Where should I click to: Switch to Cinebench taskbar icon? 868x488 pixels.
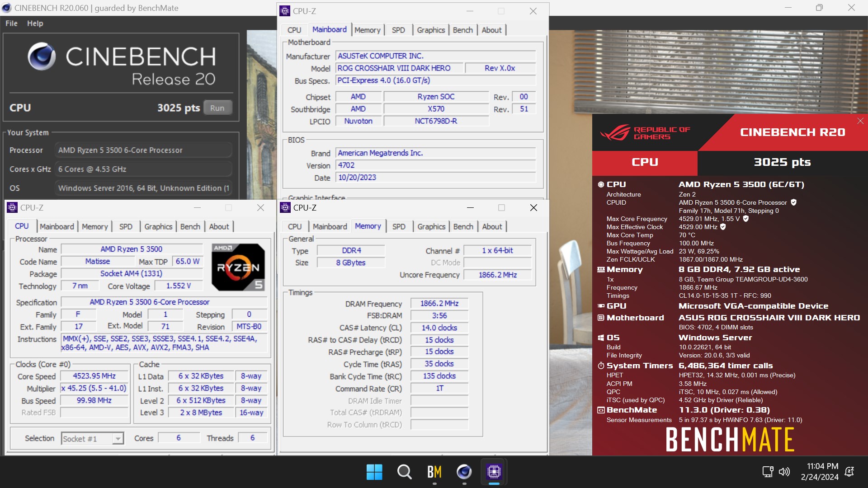(x=464, y=472)
